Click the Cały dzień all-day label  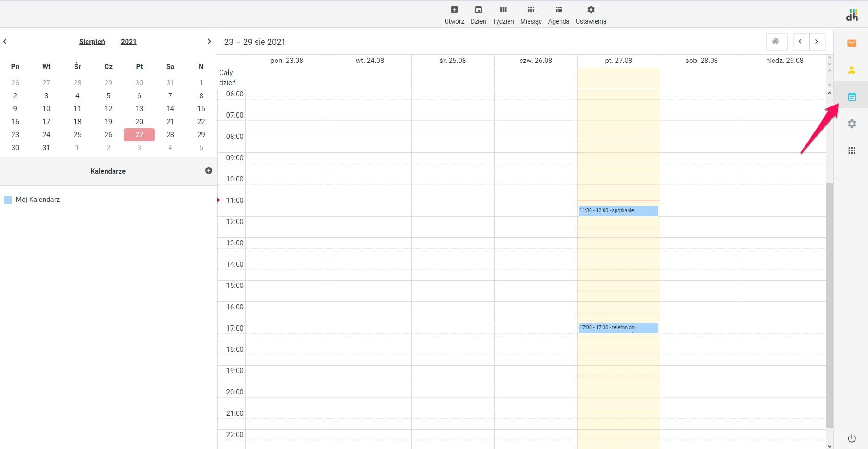point(227,78)
